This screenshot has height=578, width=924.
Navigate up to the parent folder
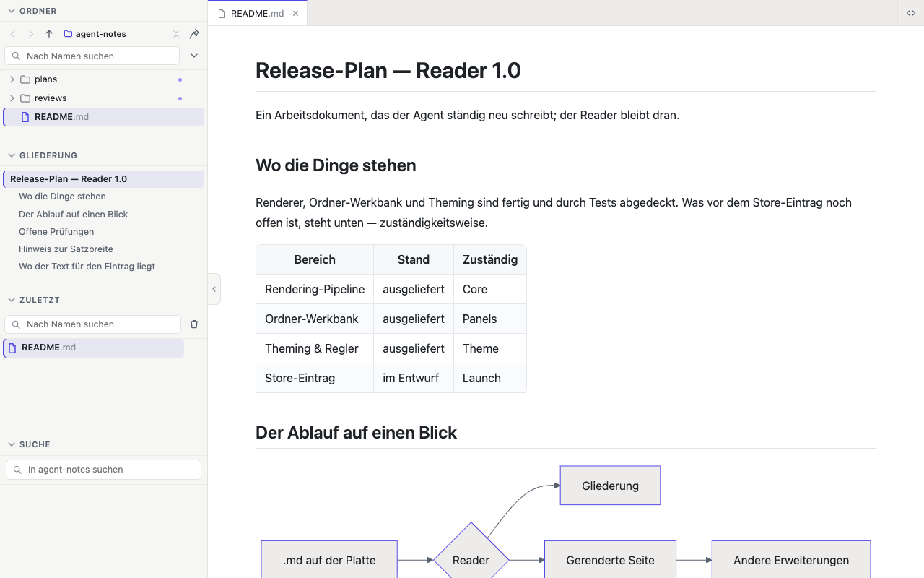point(49,34)
